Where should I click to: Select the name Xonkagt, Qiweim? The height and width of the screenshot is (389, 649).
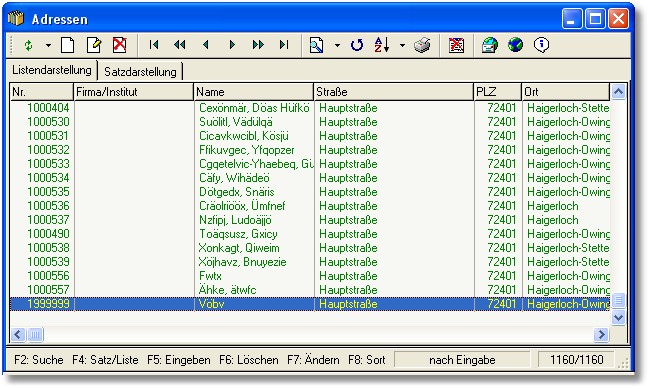pos(239,248)
